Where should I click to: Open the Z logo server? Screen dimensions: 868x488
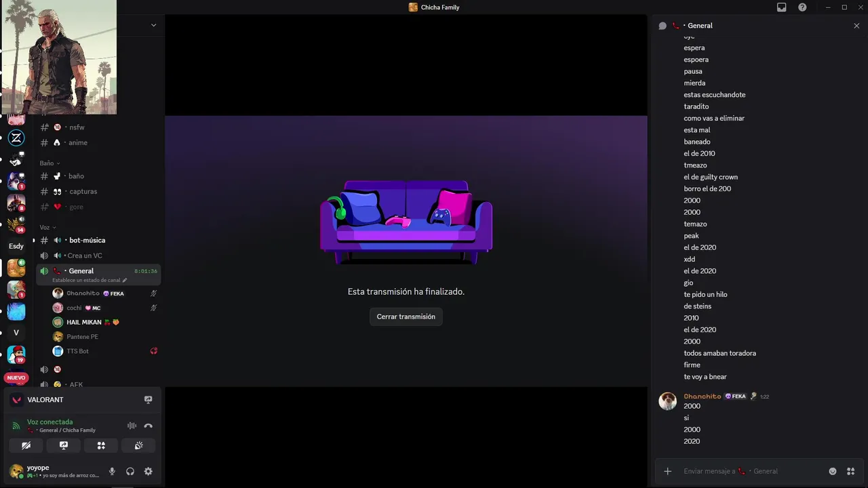tap(16, 138)
